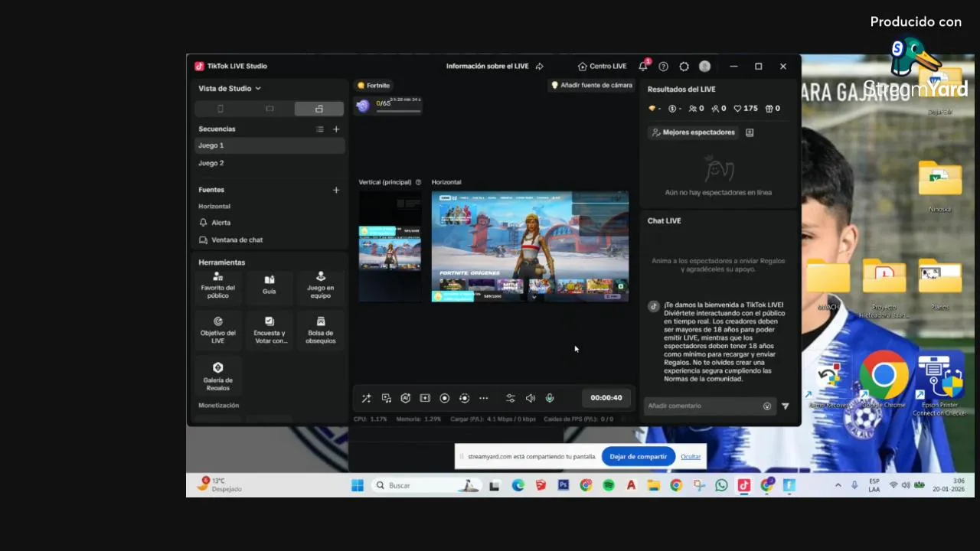Click the add-clip screen icon in toolbar
Image resolution: width=980 pixels, height=551 pixels.
425,398
